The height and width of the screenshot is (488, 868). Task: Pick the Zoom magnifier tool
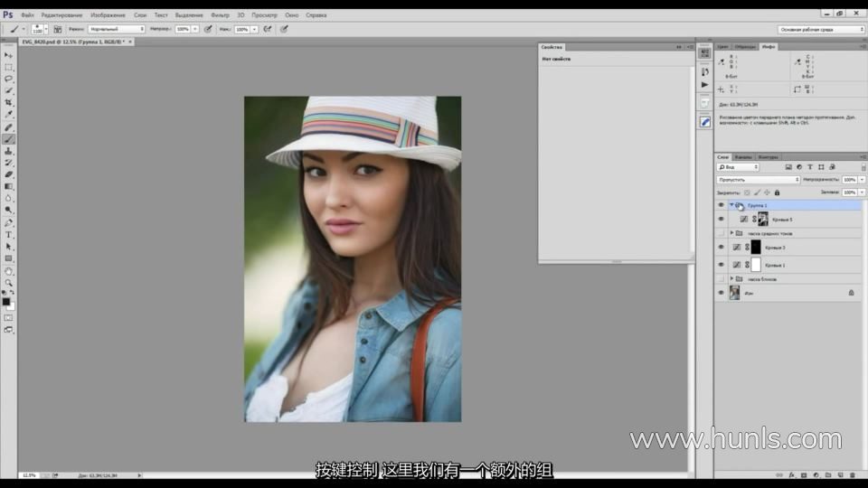[x=9, y=283]
